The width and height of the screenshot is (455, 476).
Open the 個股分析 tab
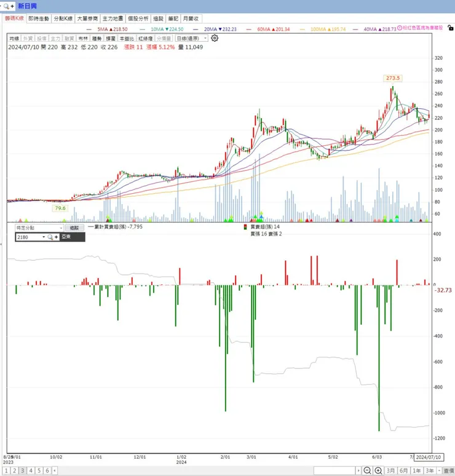138,18
